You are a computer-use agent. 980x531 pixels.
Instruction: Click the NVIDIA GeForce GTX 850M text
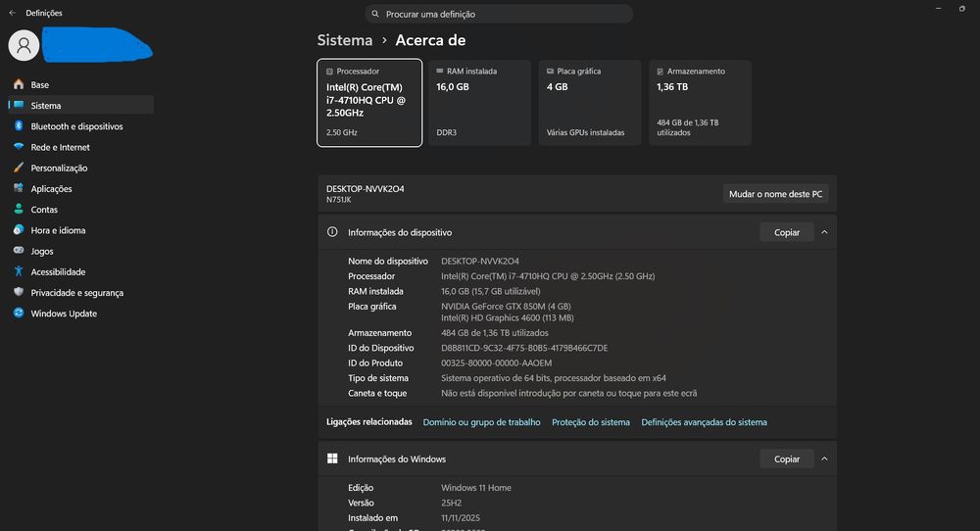pyautogui.click(x=506, y=306)
